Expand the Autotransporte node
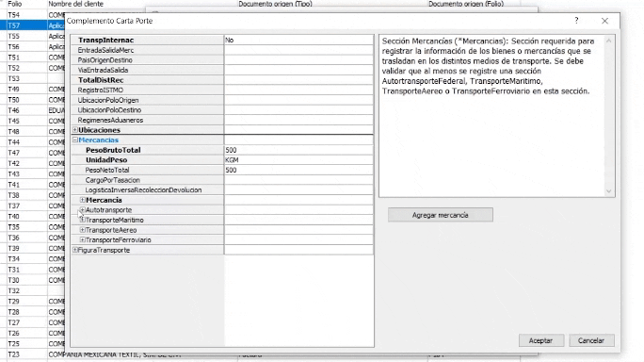The image size is (644, 362). pyautogui.click(x=83, y=210)
